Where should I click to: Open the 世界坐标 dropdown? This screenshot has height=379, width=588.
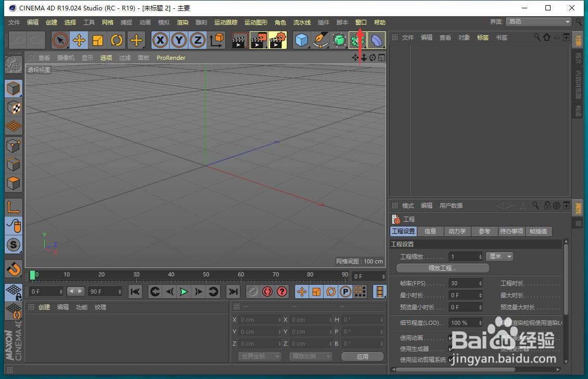coord(260,356)
